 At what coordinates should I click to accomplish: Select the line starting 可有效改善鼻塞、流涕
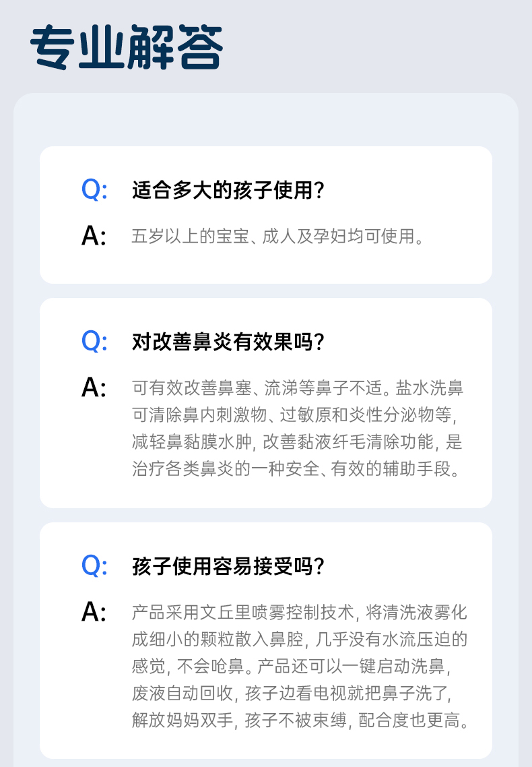(x=298, y=388)
